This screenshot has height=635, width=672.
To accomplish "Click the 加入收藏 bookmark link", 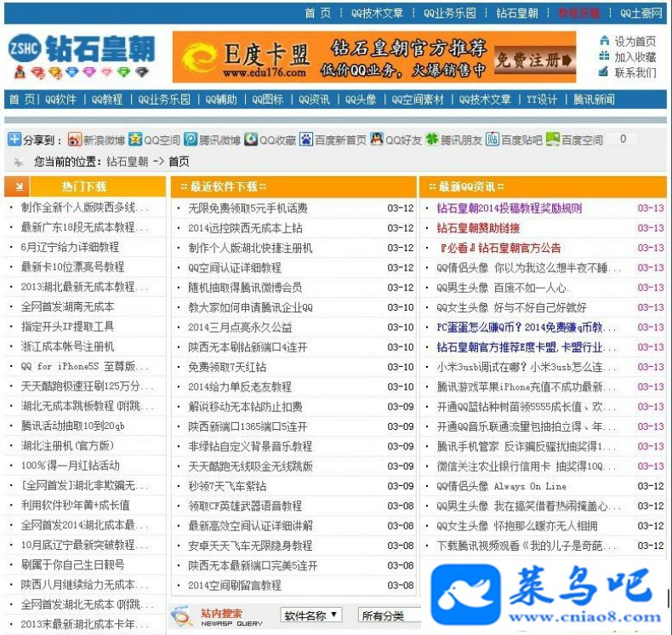I will point(628,57).
